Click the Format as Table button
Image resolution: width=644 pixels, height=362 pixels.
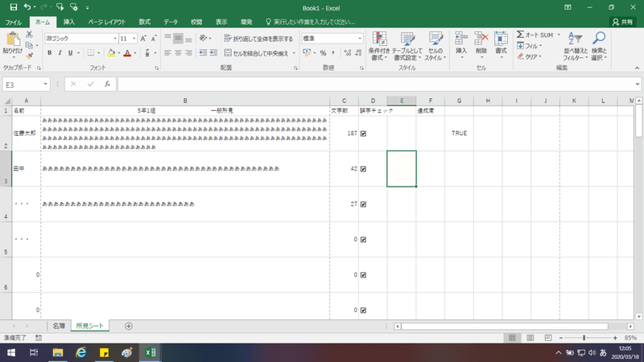(x=407, y=47)
